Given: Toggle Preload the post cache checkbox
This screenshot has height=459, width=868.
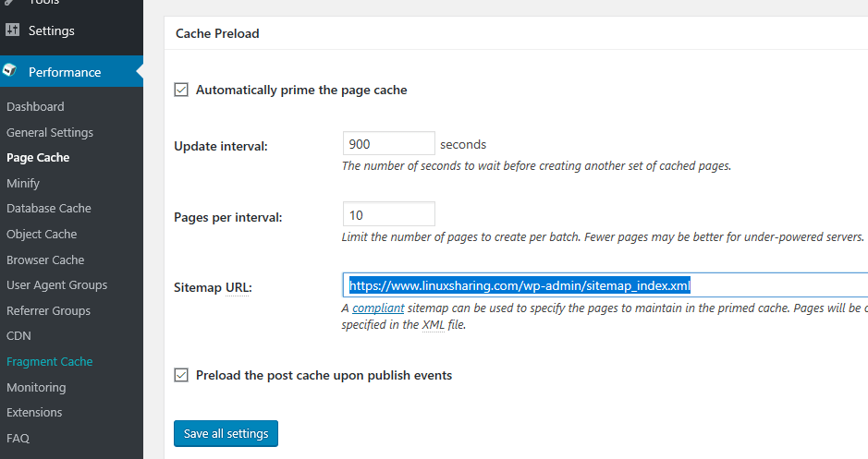Looking at the screenshot, I should click(x=181, y=375).
